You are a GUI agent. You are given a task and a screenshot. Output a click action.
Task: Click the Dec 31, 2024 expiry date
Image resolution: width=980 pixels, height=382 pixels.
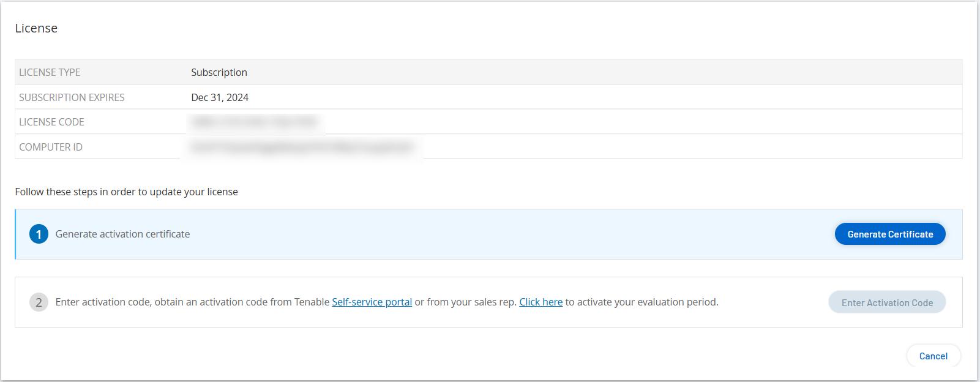pos(220,97)
